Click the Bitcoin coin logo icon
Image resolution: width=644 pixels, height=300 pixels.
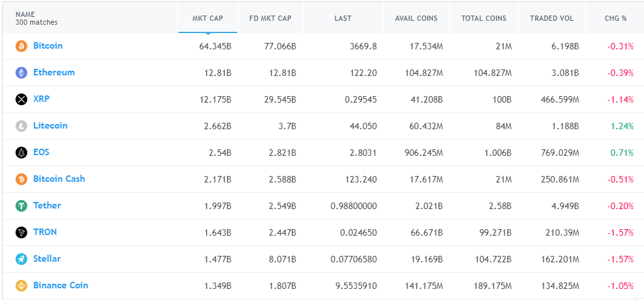(21, 46)
